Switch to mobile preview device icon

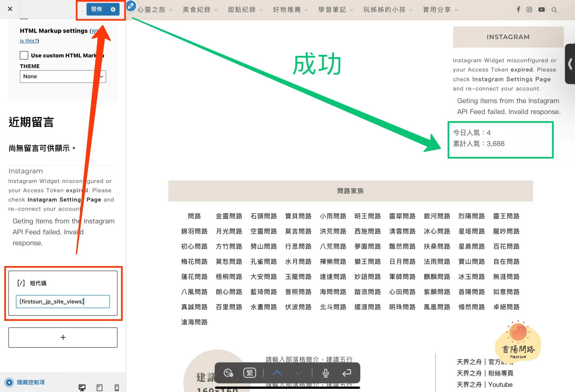(117, 387)
